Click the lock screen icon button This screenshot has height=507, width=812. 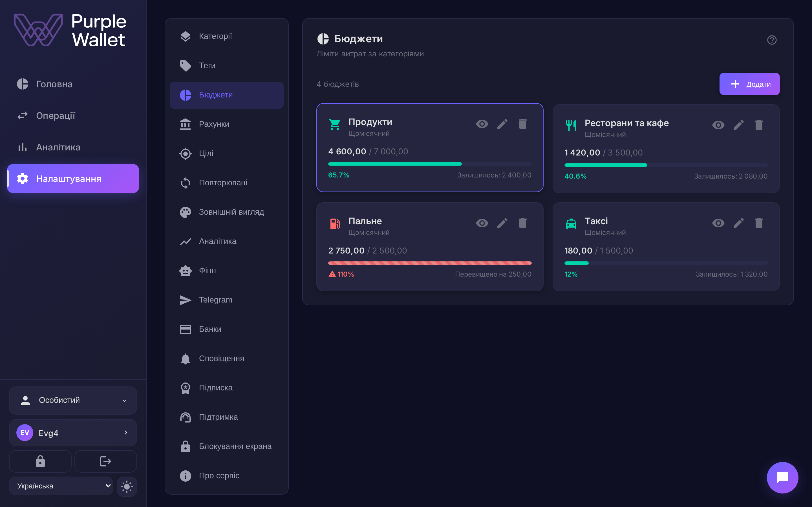(40, 461)
